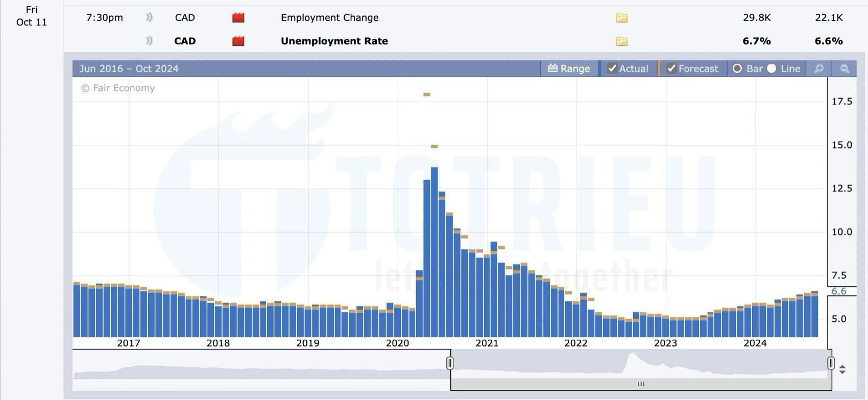
Task: Click the tallest blue bar of the 2020 spike
Action: (435, 252)
